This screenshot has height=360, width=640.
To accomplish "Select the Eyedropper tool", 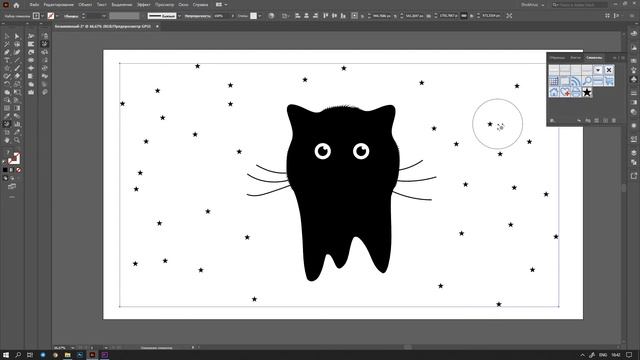I will tap(7, 116).
